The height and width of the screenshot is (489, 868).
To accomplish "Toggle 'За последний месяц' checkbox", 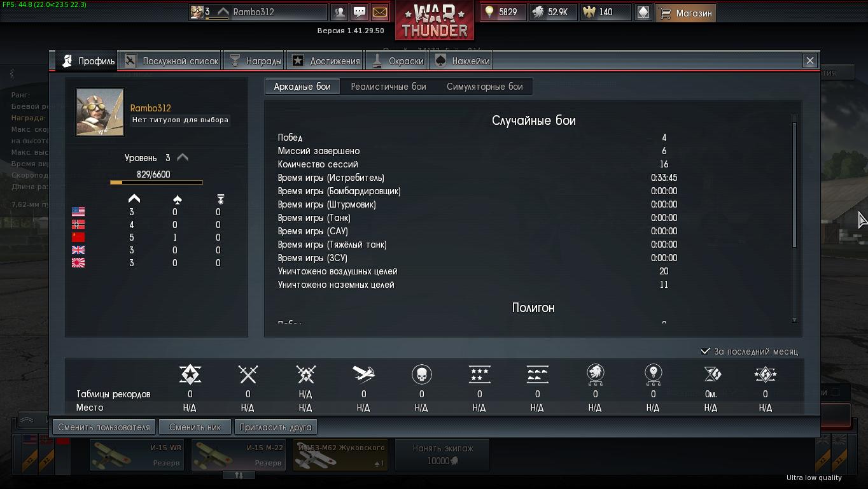I will pos(705,351).
